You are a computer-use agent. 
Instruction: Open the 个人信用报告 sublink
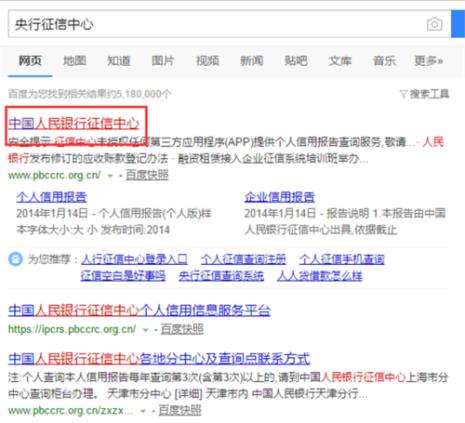click(52, 197)
